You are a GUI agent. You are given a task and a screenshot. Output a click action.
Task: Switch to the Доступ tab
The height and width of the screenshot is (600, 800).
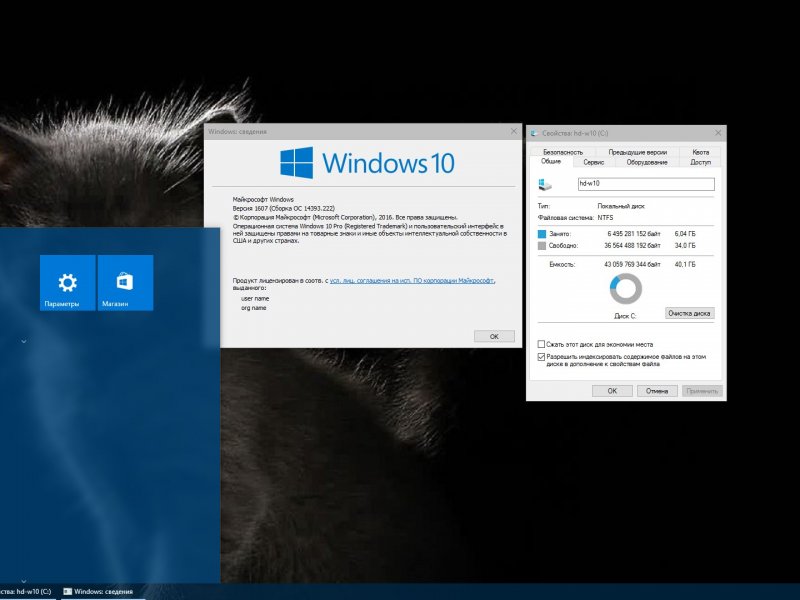point(701,162)
